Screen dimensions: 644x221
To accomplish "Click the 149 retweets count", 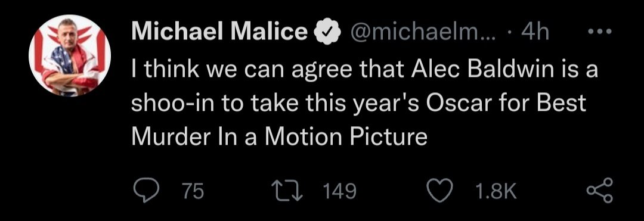I will (x=340, y=191).
